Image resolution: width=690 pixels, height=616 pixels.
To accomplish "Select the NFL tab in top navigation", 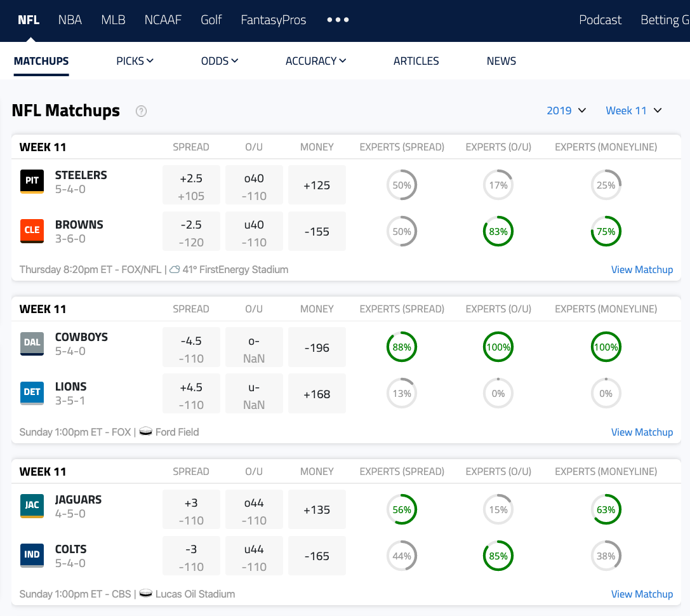I will 29,20.
